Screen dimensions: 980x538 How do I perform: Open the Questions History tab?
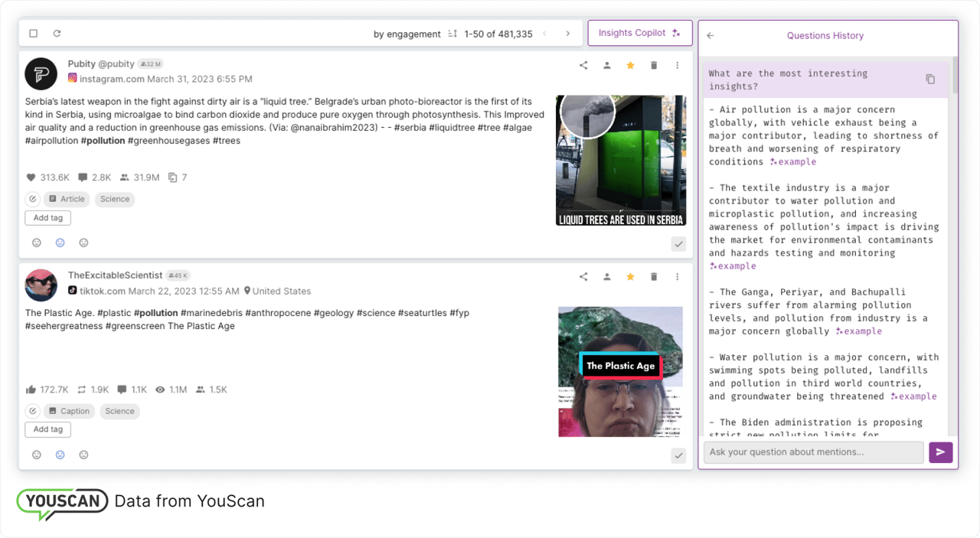pos(825,35)
